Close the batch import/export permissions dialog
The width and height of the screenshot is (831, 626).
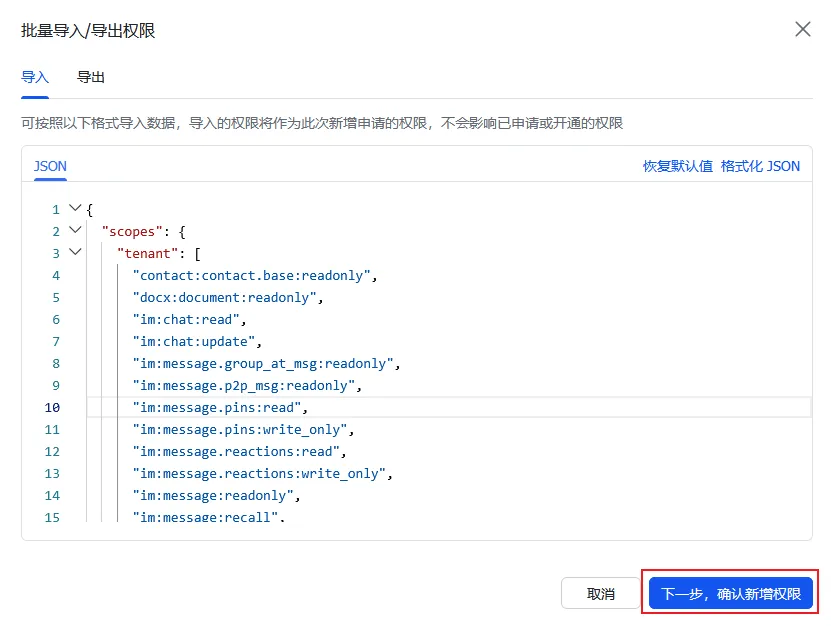click(x=803, y=29)
